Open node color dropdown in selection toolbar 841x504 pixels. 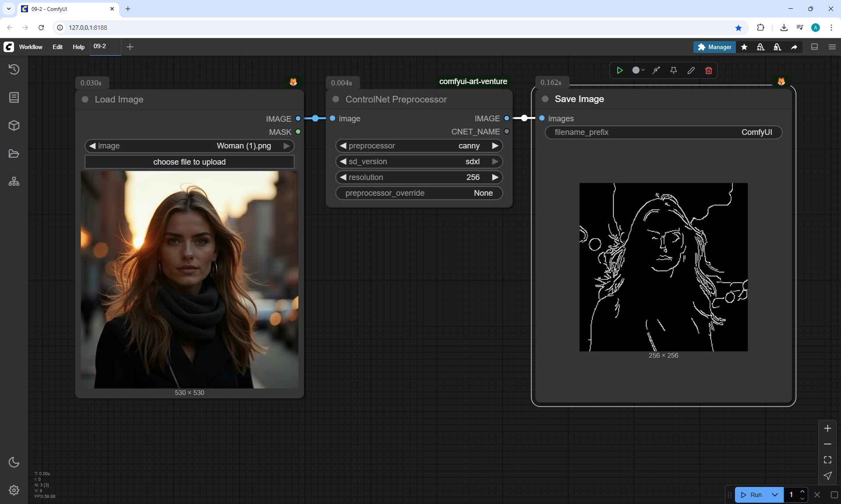pos(638,70)
